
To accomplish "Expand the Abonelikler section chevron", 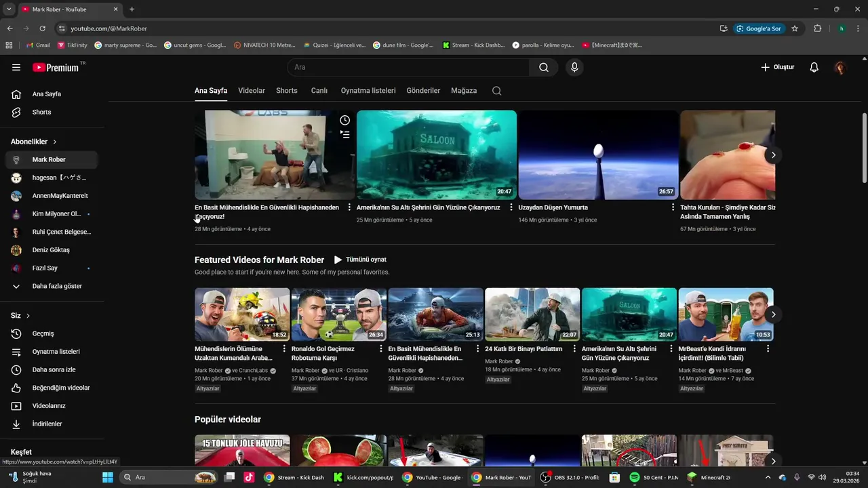I will point(54,142).
